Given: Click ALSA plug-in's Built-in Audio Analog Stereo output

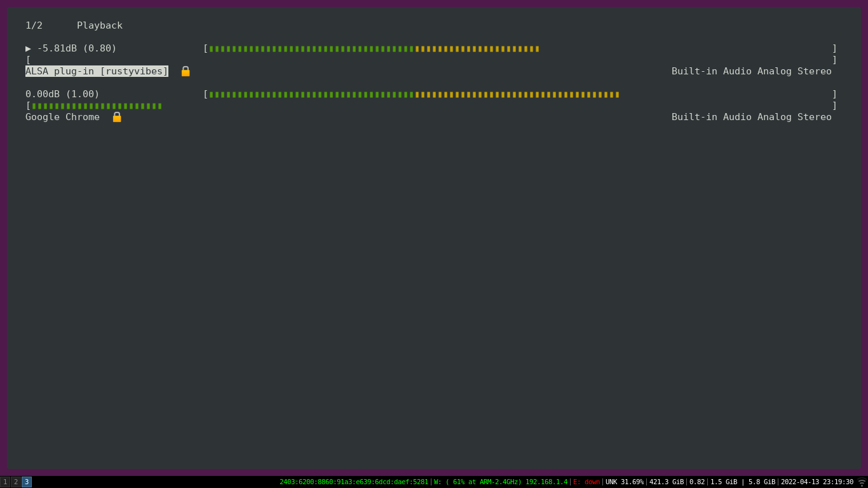Looking at the screenshot, I should coord(752,71).
